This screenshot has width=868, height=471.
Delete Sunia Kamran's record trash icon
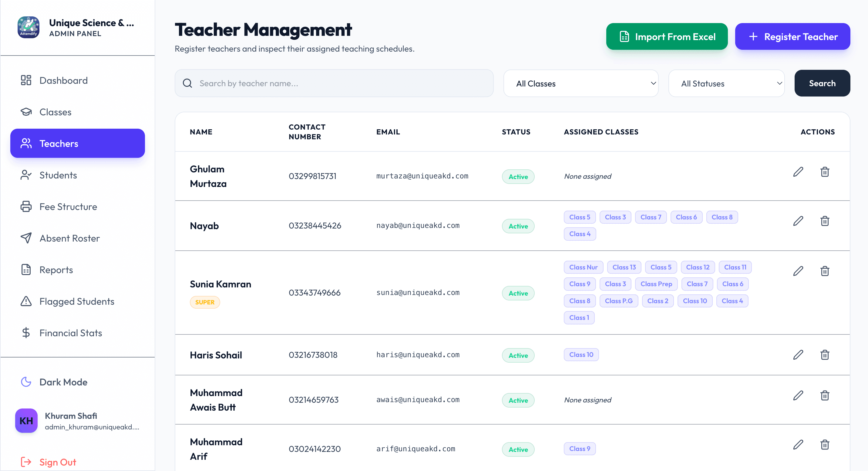coord(825,271)
